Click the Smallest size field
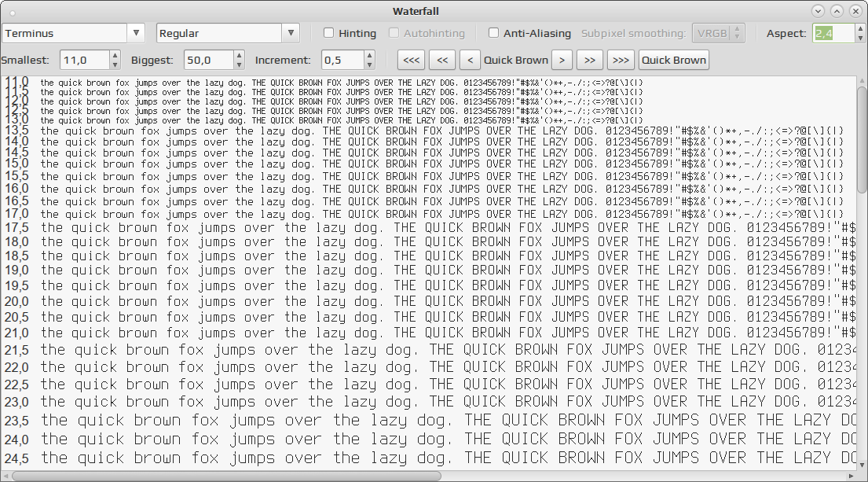868x482 pixels. 84,60
